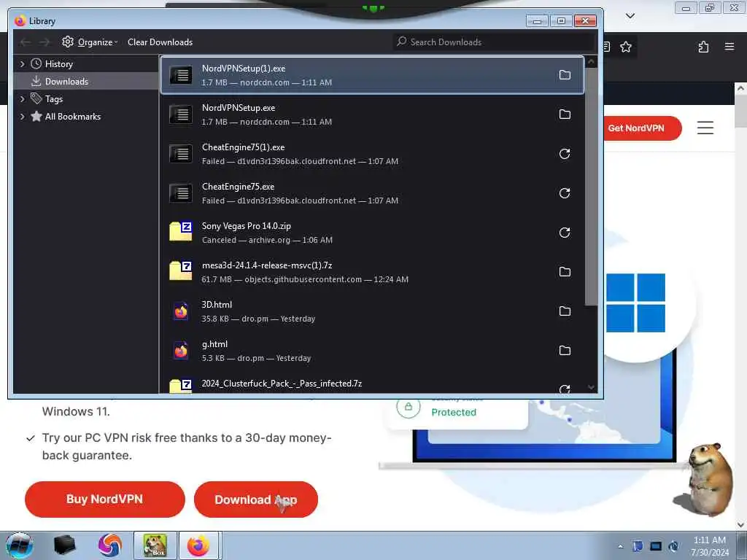This screenshot has width=747, height=560.
Task: Bookmark this page with the star icon
Action: 625,47
